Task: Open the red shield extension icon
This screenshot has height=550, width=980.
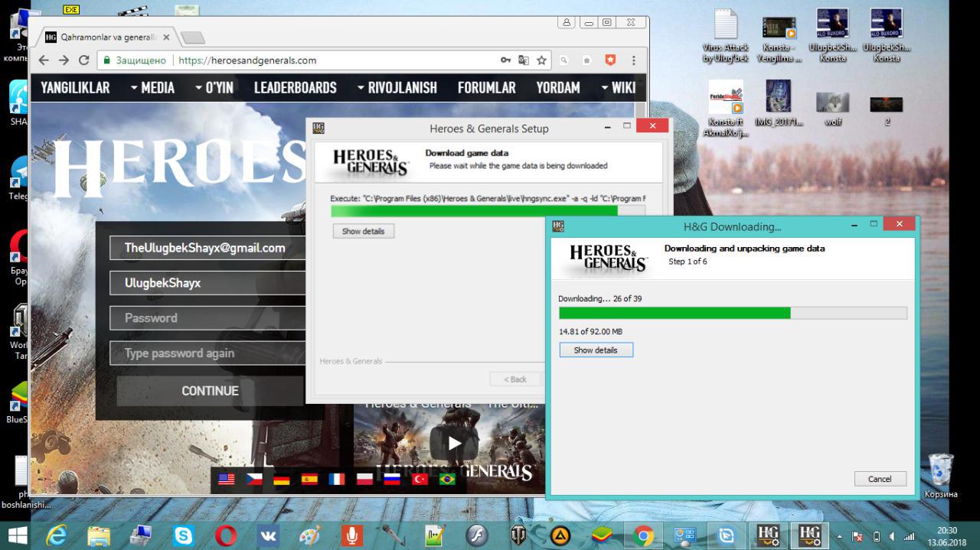Action: point(610,60)
